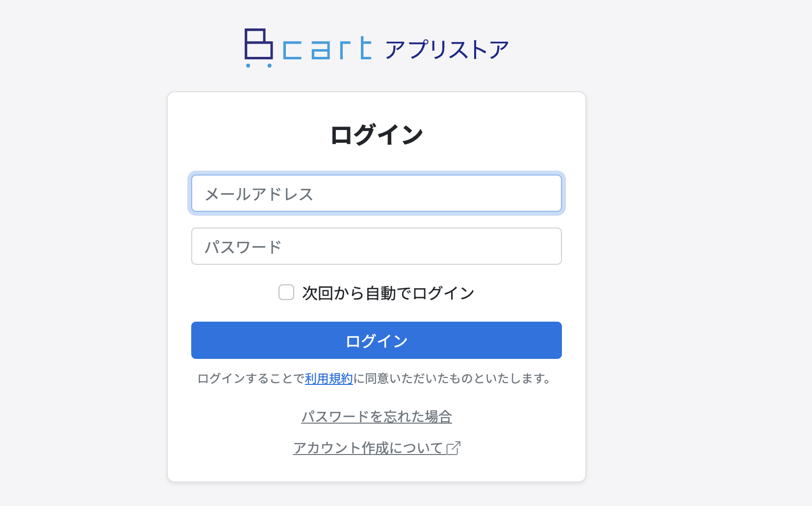Viewport: 812px width, 506px height.
Task: Open アカウント作成について page
Action: (368, 447)
